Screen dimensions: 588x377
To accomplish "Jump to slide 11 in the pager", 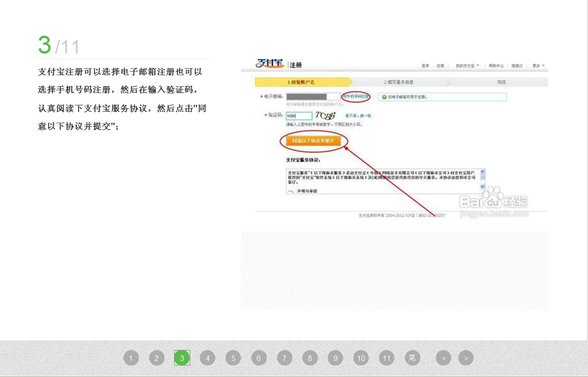I will (x=387, y=358).
